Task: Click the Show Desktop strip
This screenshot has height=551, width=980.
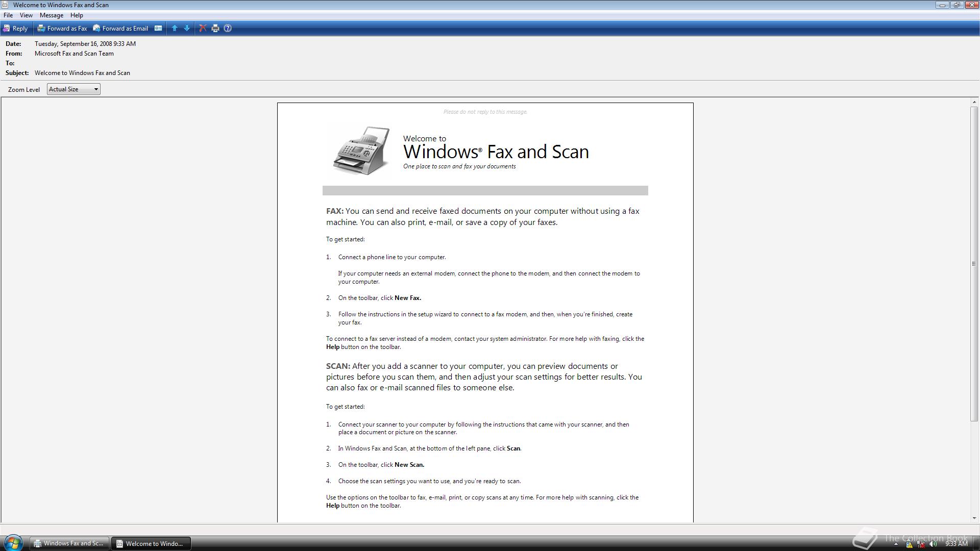Action: pos(976,543)
